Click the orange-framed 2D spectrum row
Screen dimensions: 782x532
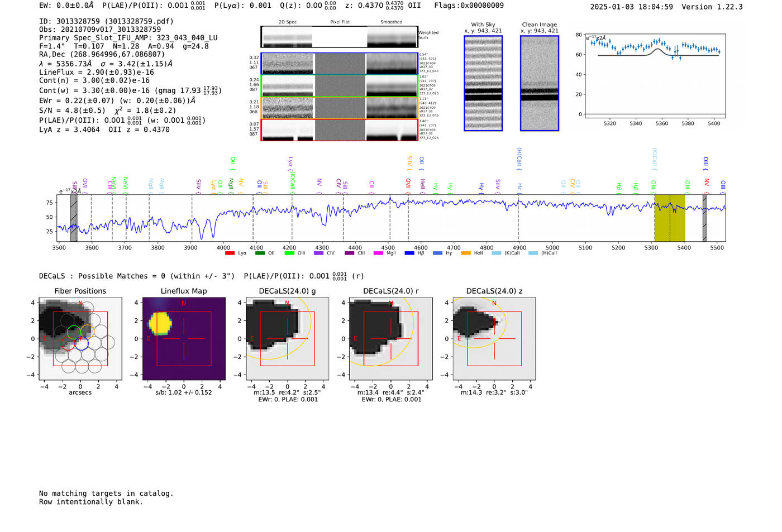coord(339,108)
